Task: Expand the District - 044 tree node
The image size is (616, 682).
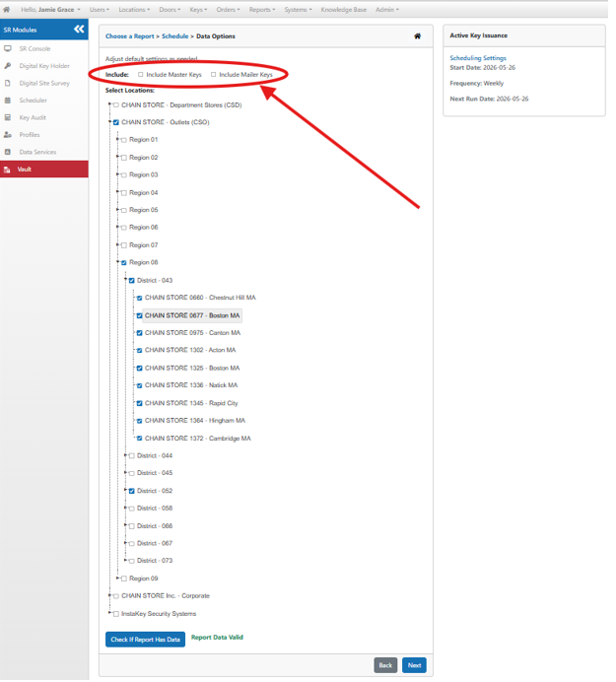Action: (125, 455)
